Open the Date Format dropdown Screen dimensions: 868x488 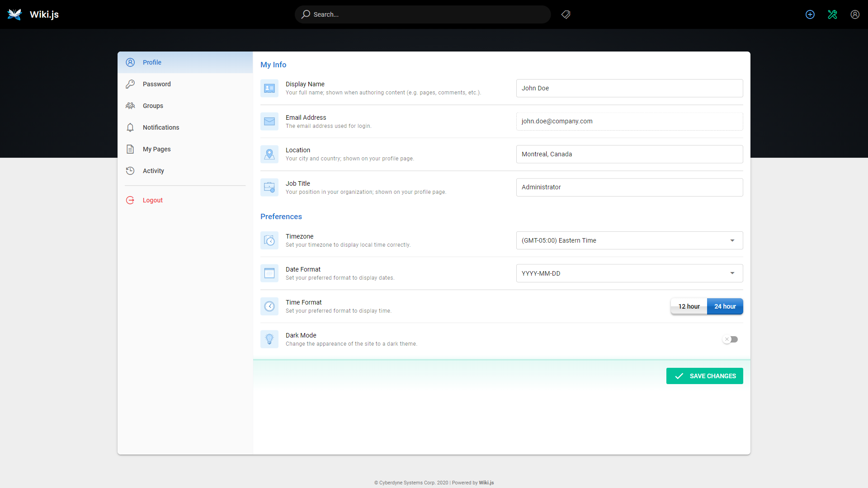click(x=630, y=273)
